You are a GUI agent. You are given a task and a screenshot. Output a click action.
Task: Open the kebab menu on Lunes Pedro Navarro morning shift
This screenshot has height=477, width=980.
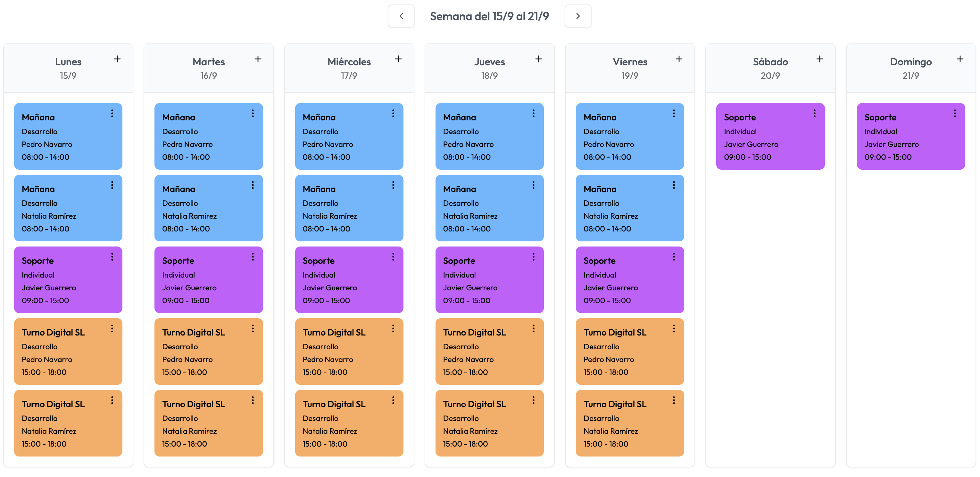pos(112,113)
